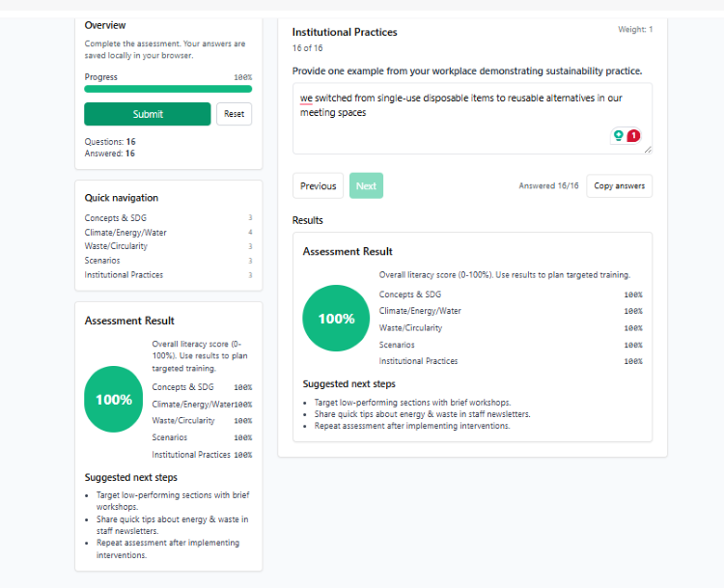Click the Weight: 1 label
The height and width of the screenshot is (588, 724).
635,30
